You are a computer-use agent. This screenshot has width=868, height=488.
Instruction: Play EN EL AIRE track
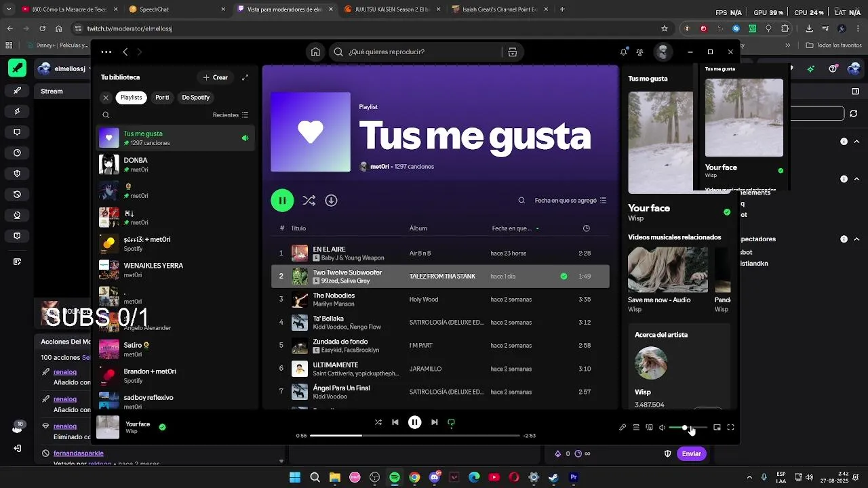(440, 253)
